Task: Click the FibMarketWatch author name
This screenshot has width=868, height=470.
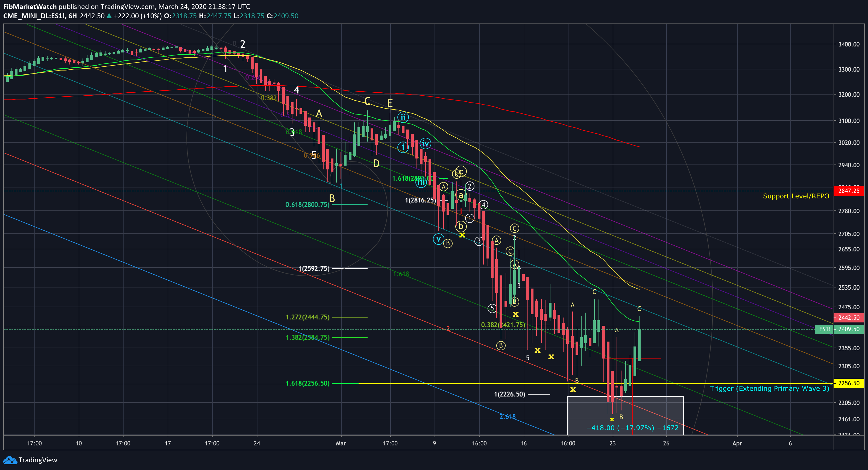Action: click(x=30, y=6)
